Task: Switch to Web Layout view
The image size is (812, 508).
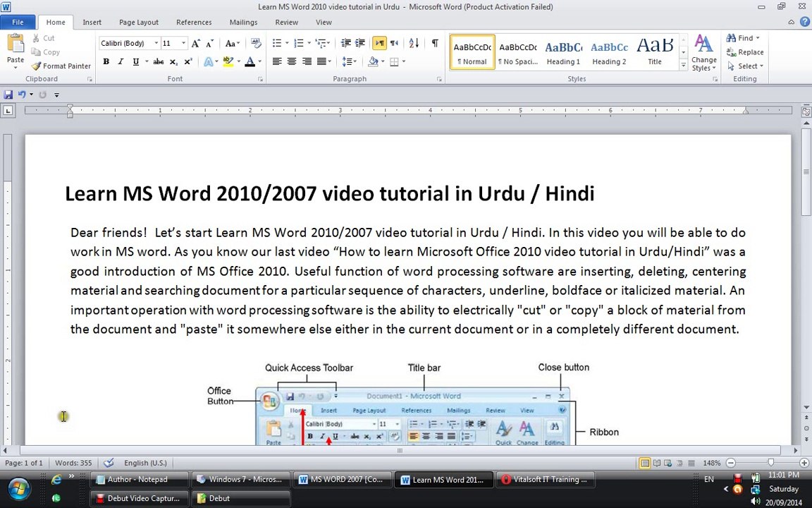Action: [x=668, y=463]
